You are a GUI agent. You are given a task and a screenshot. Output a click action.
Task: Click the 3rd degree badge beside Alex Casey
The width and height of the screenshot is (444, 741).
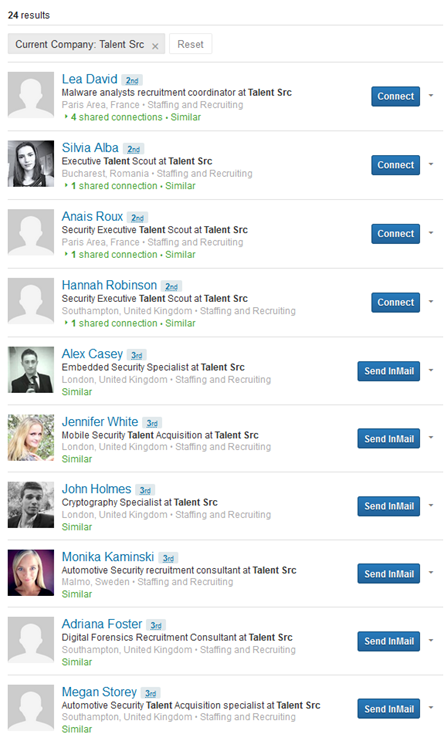coord(137,355)
